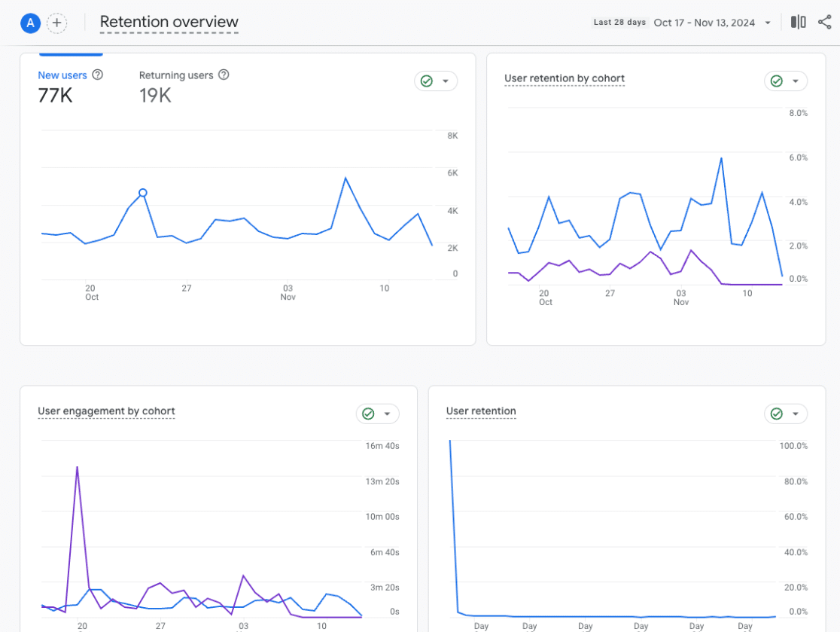This screenshot has width=840, height=632.
Task: Click the data-quality icon on User engagement by cohort
Action: pyautogui.click(x=369, y=414)
